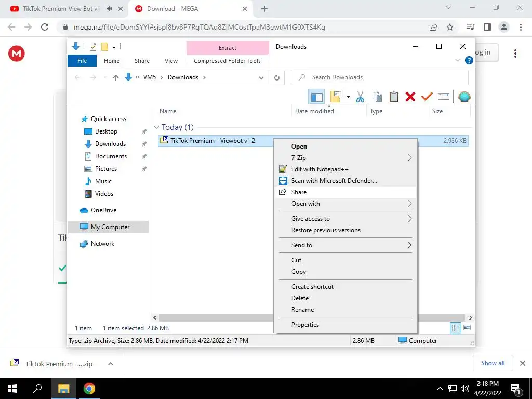Click the Chrome profile avatar icon

tap(504, 27)
